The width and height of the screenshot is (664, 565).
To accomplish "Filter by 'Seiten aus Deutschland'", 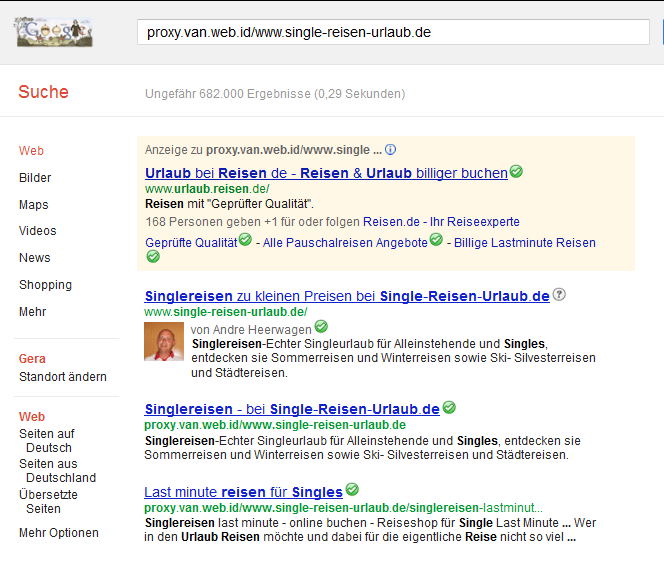I will [x=58, y=471].
